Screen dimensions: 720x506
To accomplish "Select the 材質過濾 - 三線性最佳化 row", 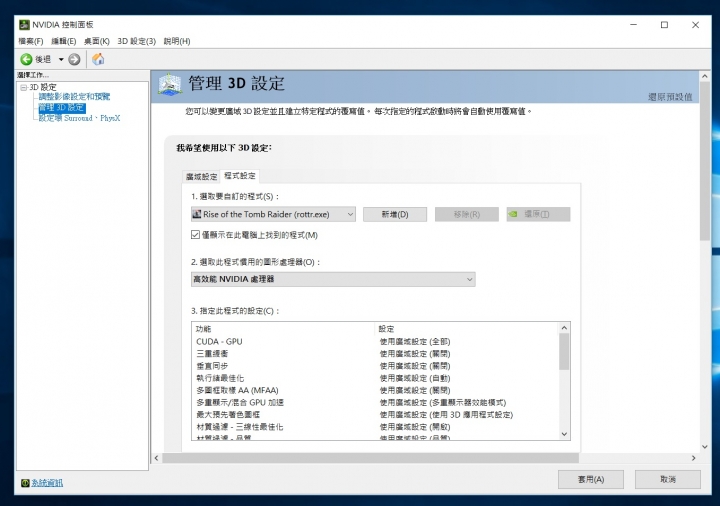I will pos(375,427).
